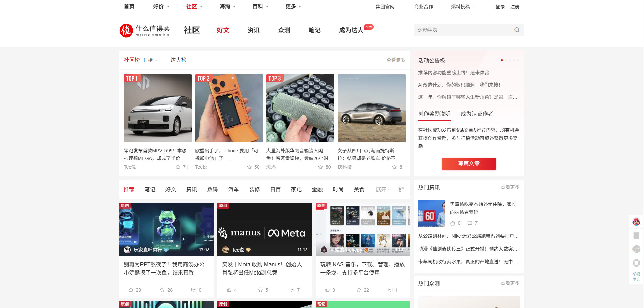
Task: Expand more categories with 展开
Action: point(383,189)
